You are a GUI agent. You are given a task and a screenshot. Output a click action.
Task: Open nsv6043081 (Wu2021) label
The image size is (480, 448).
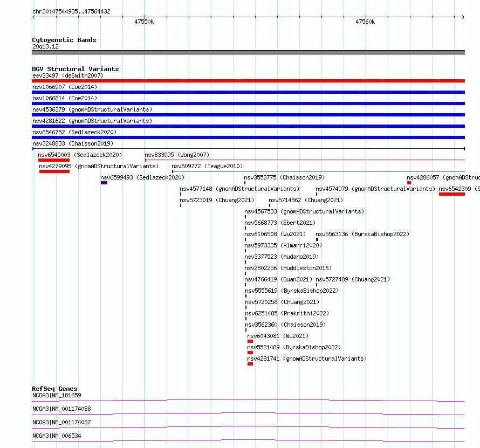coord(278,336)
